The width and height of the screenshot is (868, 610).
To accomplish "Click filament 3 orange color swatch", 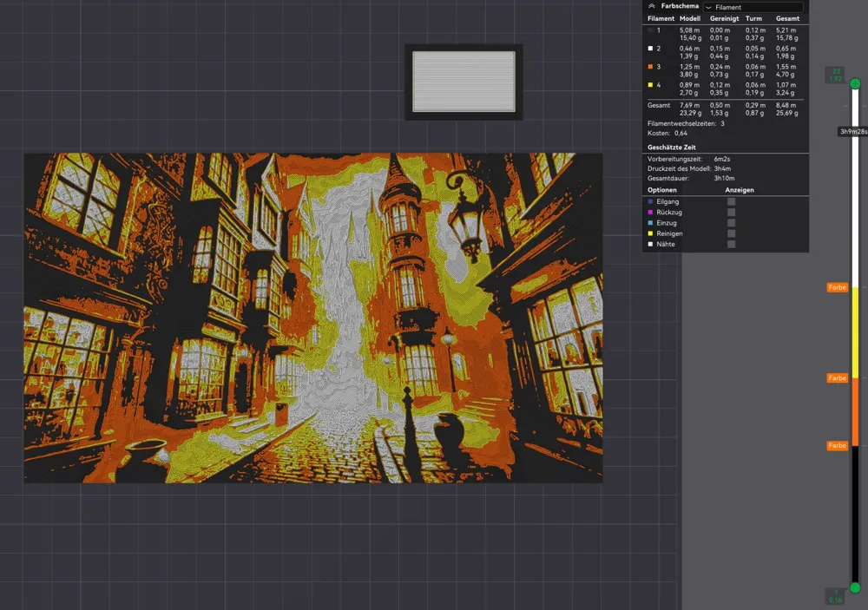I will point(650,67).
